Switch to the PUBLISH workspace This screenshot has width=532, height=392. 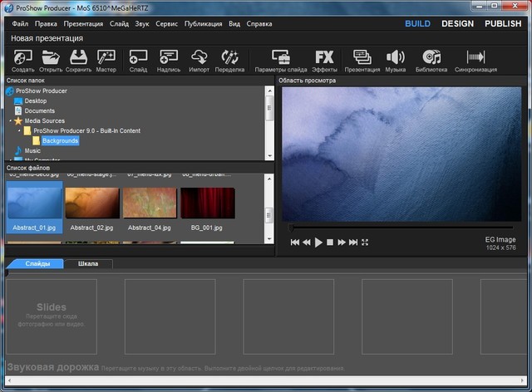point(503,24)
